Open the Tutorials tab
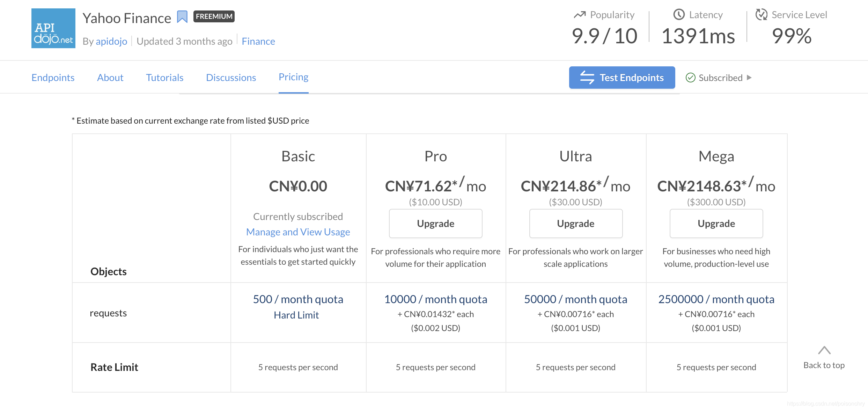This screenshot has width=868, height=410. pos(164,78)
